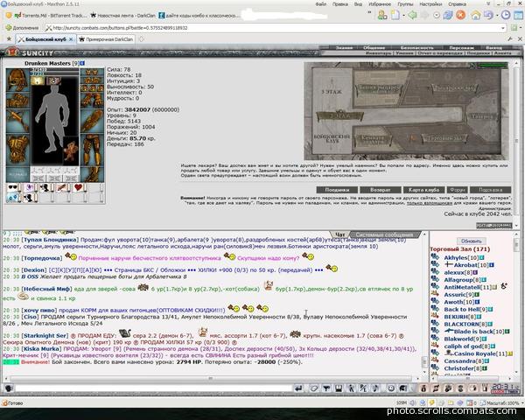Open the Избранное menu

click(380, 4)
